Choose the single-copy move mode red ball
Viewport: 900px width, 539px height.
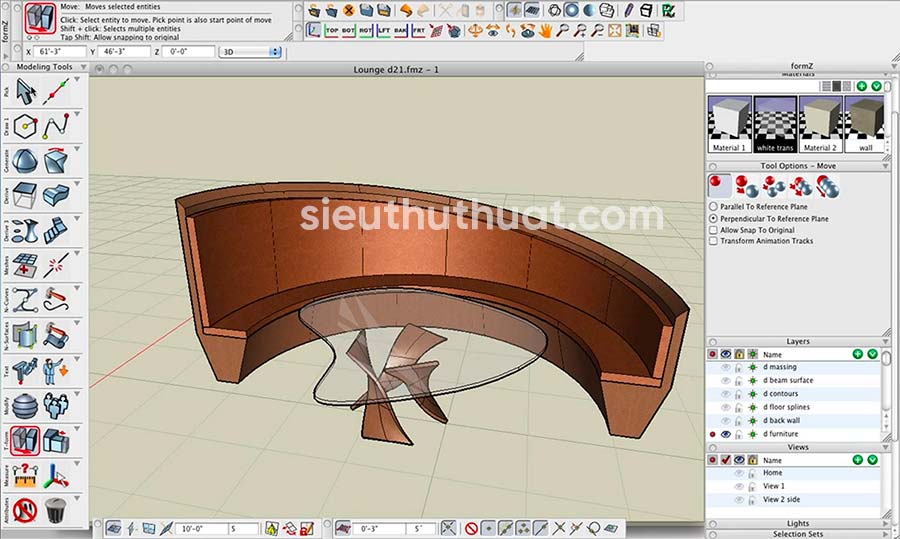click(x=719, y=187)
